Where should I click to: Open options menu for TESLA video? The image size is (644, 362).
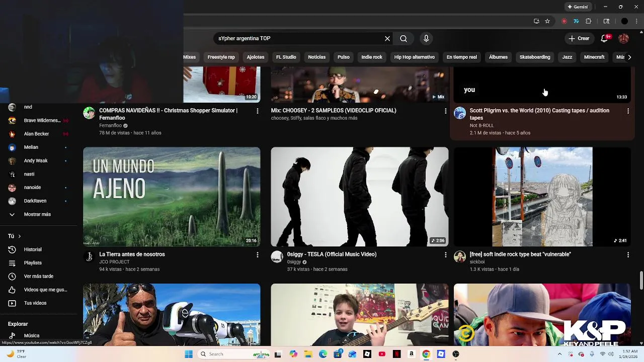coord(445,255)
